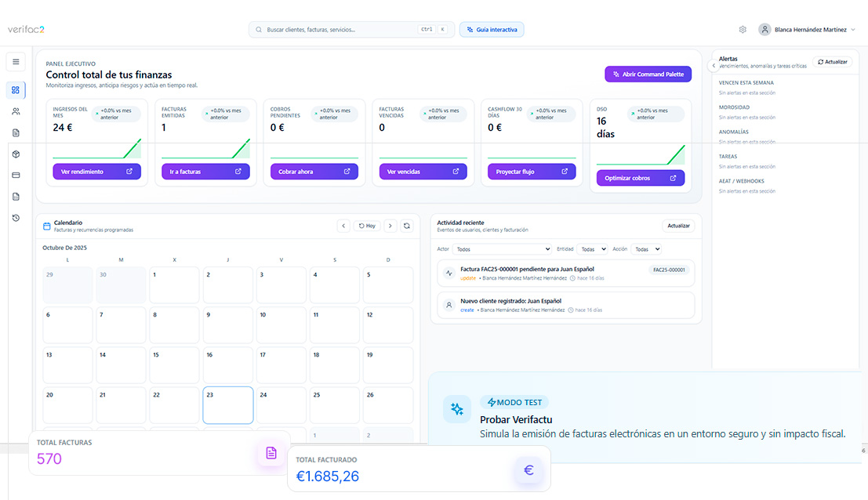Image resolution: width=868 pixels, height=500 pixels.
Task: Toggle the sidebar with the hamburger icon
Action: [x=15, y=61]
